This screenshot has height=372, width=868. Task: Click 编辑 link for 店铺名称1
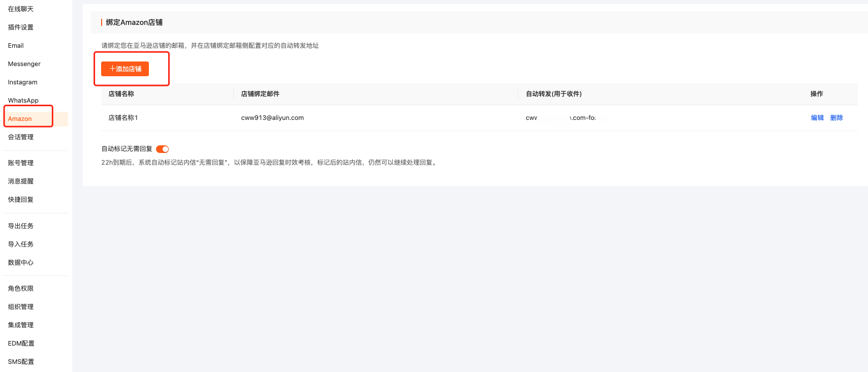(x=817, y=118)
